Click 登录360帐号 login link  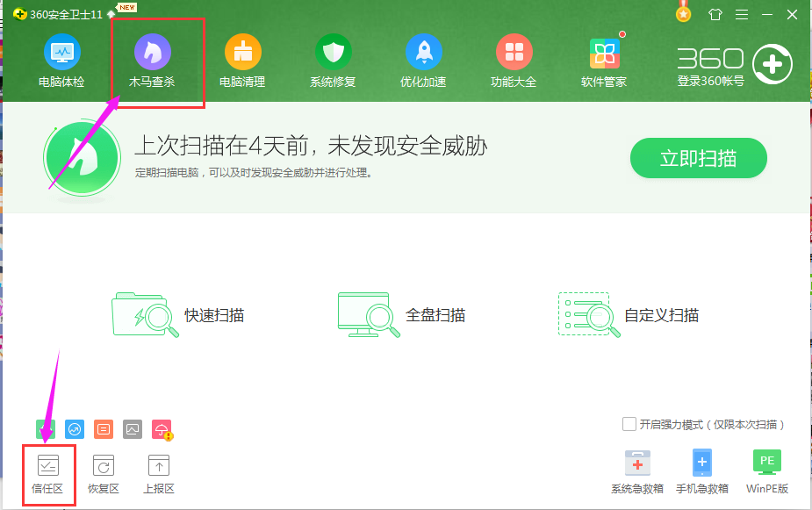click(x=710, y=81)
